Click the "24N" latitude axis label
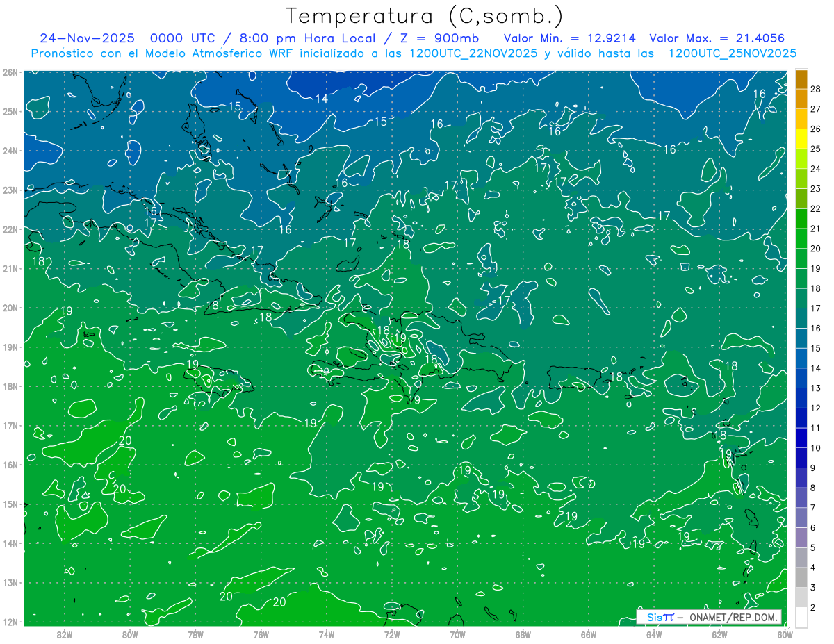834x644 pixels. pos(10,150)
